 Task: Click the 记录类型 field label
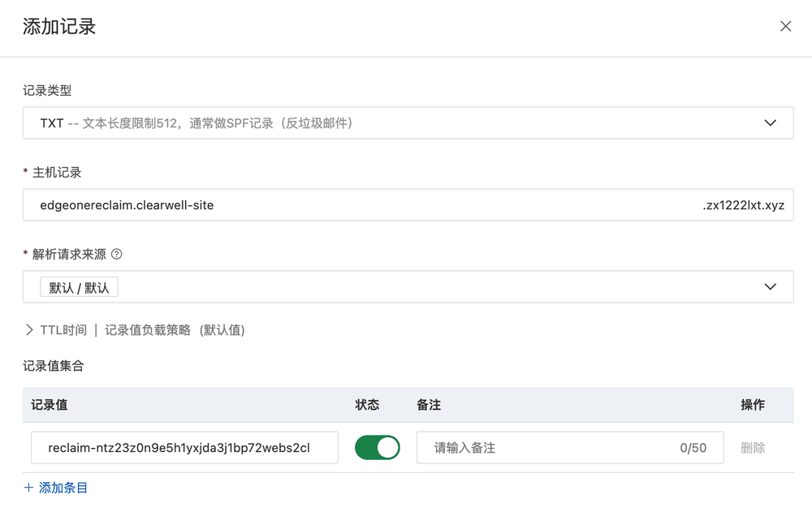point(47,91)
